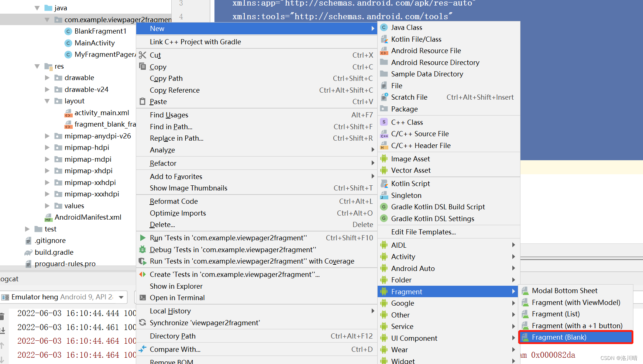Select Java Class in the New submenu
Viewport: 643px width, 364px height.
tap(406, 27)
